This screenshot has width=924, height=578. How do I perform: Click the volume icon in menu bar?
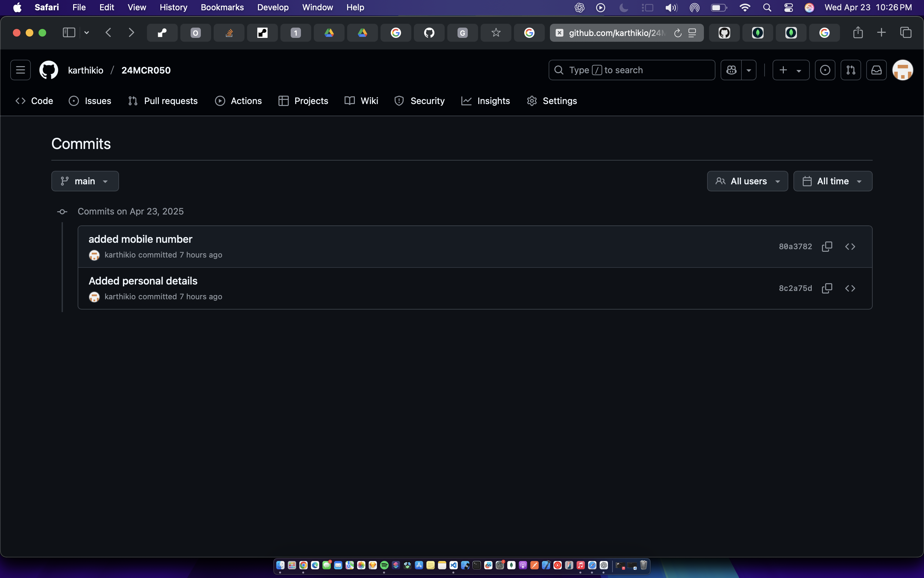[671, 7]
